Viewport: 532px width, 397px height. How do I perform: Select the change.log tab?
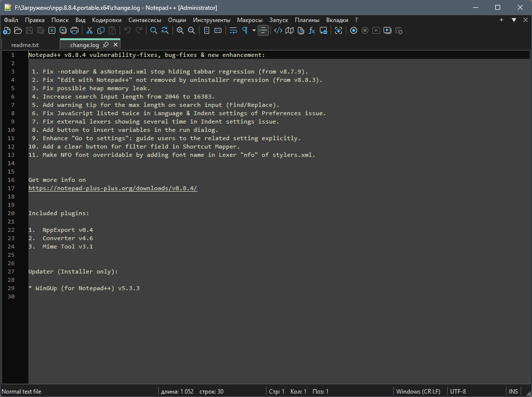[x=84, y=45]
